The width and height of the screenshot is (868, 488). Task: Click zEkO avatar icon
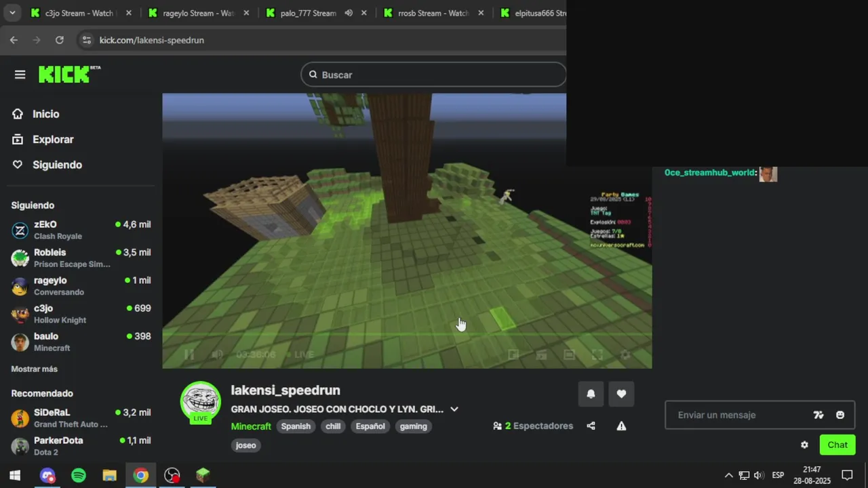click(x=20, y=230)
